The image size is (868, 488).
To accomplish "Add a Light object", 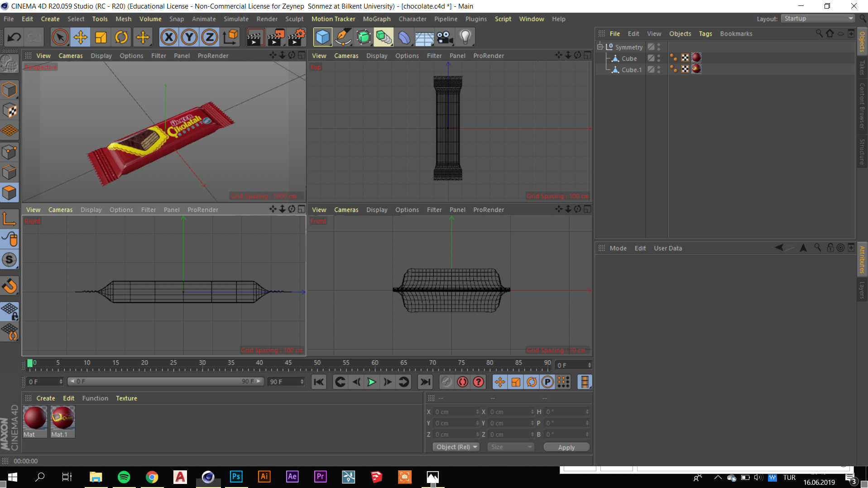I will (x=465, y=37).
